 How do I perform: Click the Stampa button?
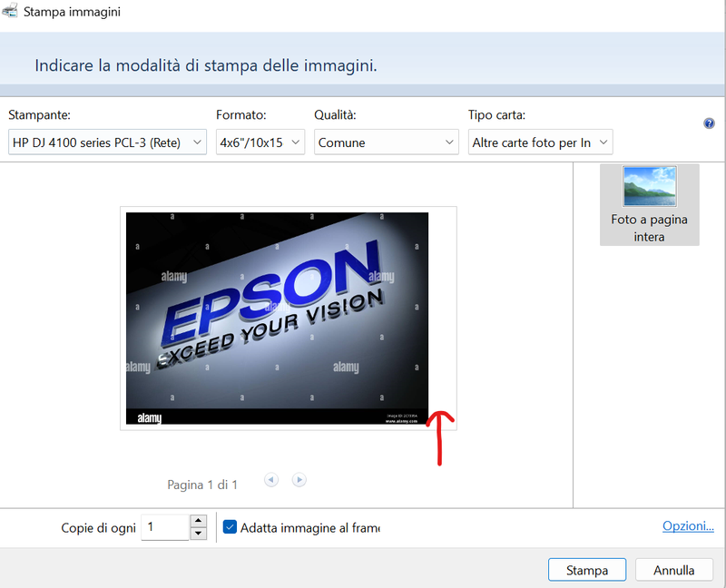pyautogui.click(x=587, y=570)
